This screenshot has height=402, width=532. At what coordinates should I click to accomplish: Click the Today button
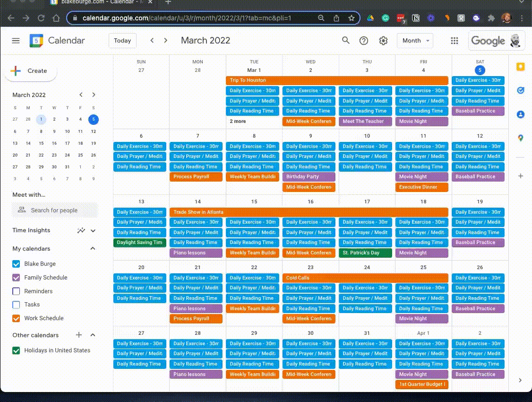click(x=122, y=41)
